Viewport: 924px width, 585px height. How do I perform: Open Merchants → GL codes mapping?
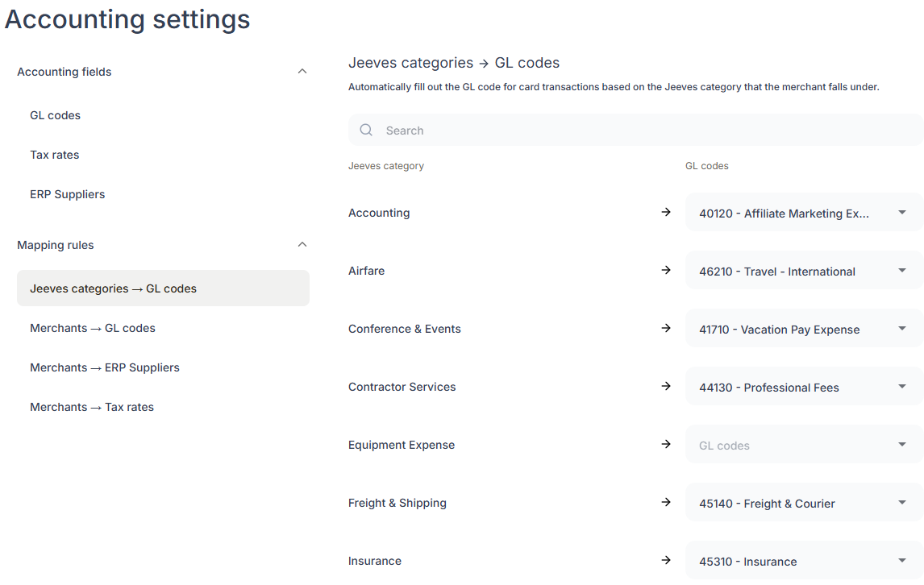(93, 328)
